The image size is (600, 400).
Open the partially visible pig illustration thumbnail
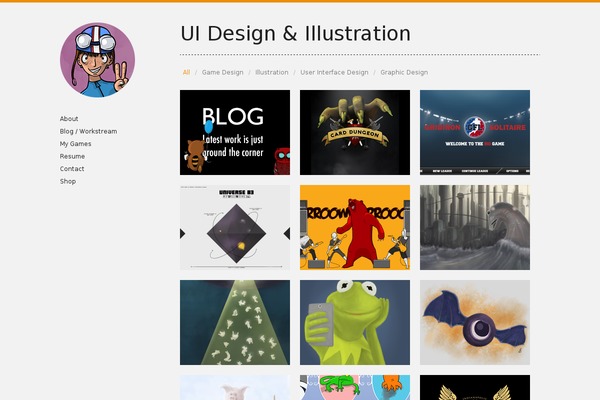point(235,387)
